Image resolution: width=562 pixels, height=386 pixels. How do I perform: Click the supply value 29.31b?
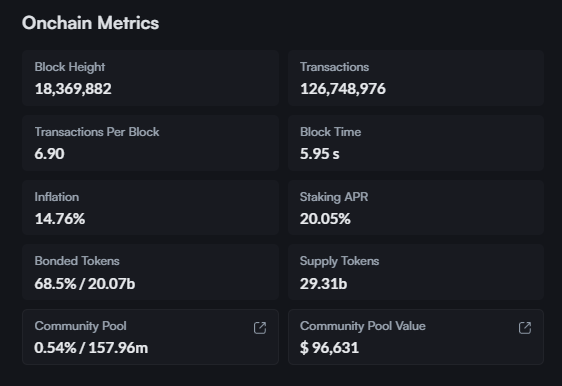(324, 283)
